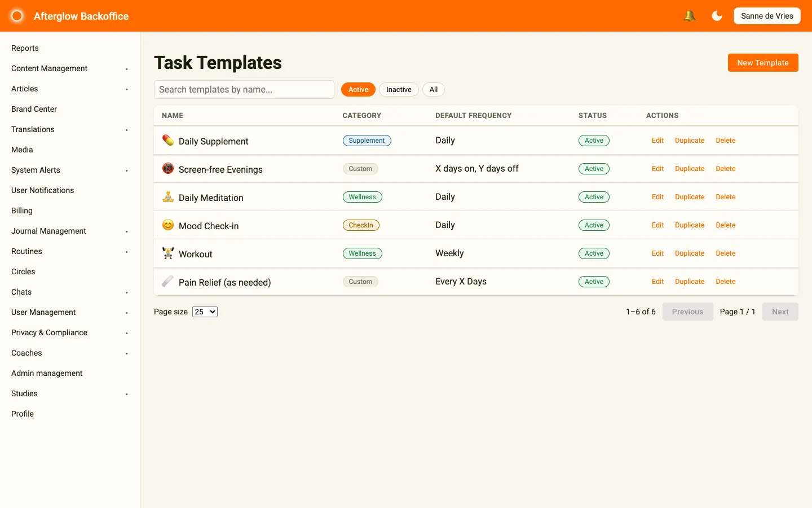Go to Brand Center

tap(34, 109)
